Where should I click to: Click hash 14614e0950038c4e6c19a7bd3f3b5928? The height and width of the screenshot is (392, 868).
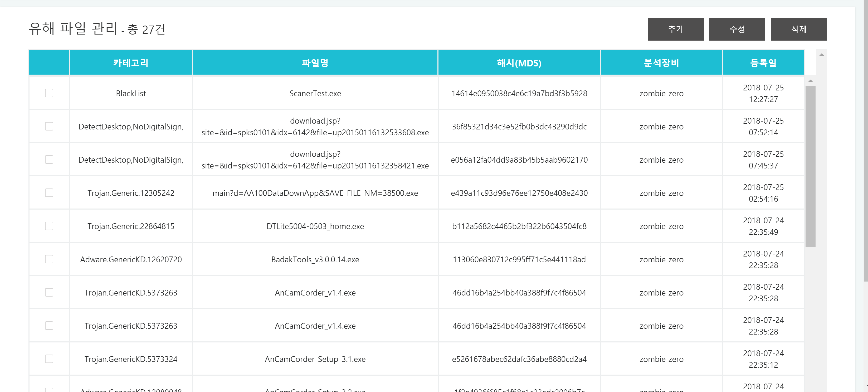(519, 93)
